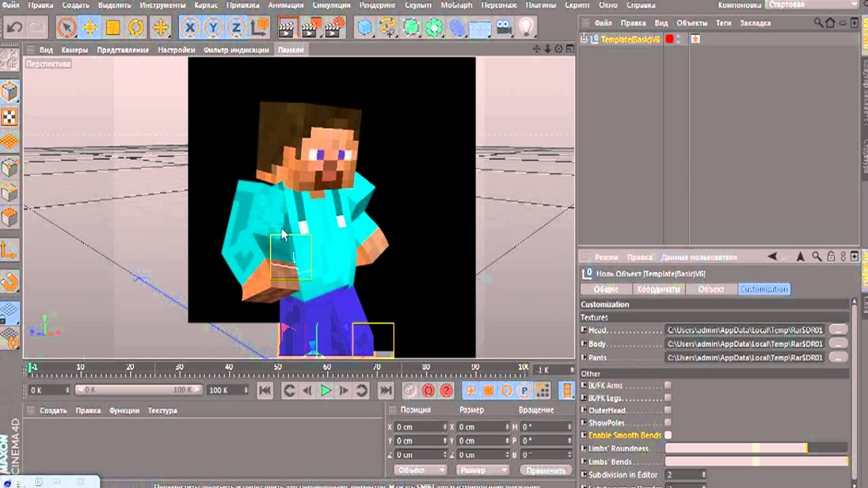Image resolution: width=868 pixels, height=488 pixels.
Task: Open the Camera object tool
Action: click(x=503, y=28)
